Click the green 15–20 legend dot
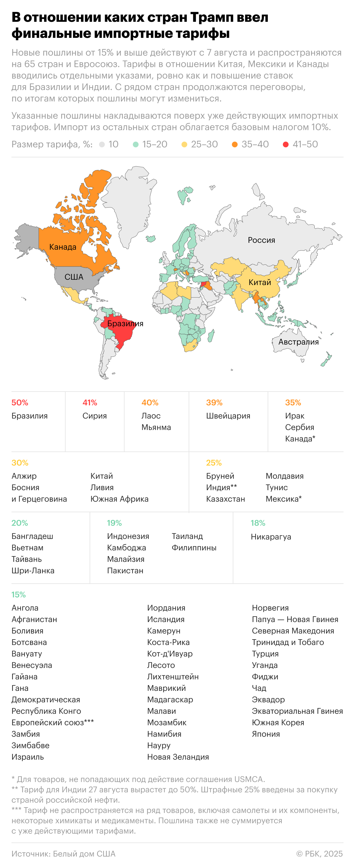Image resolution: width=355 pixels, height=868 pixels. (136, 144)
